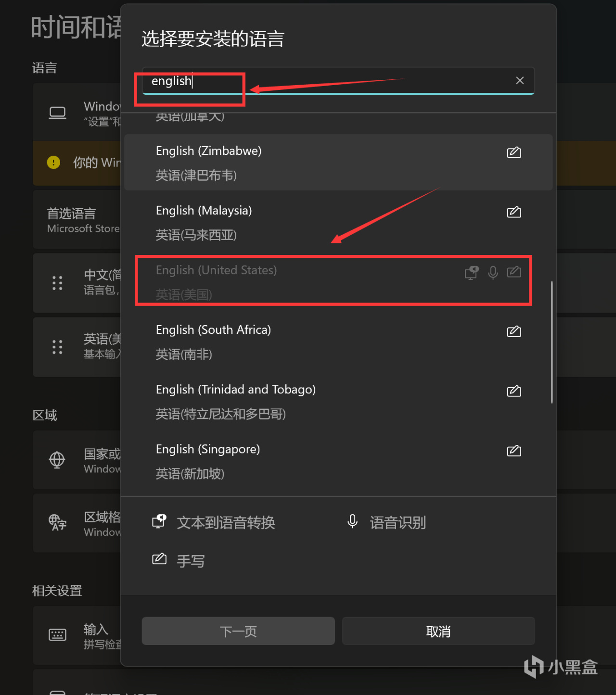Click the 文本到语音转换 legend icon
The height and width of the screenshot is (695, 616).
159,521
